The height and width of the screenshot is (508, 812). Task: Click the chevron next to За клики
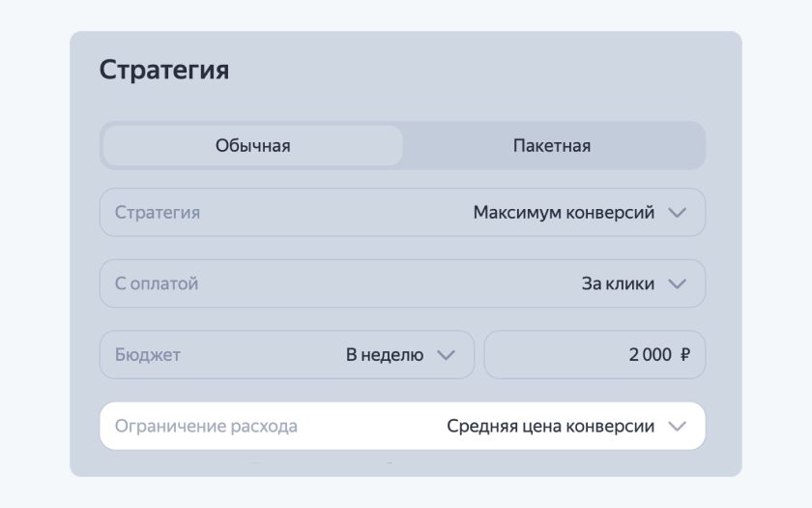tap(677, 284)
